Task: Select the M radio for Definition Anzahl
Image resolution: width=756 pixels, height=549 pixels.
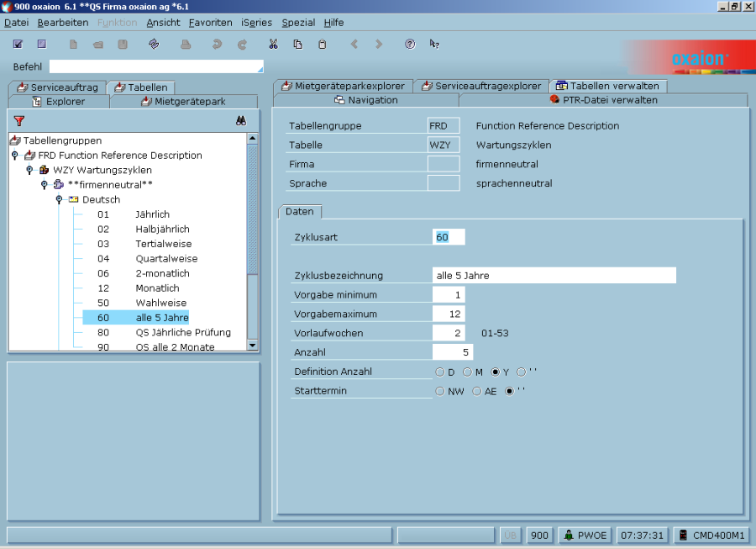Action: (467, 372)
